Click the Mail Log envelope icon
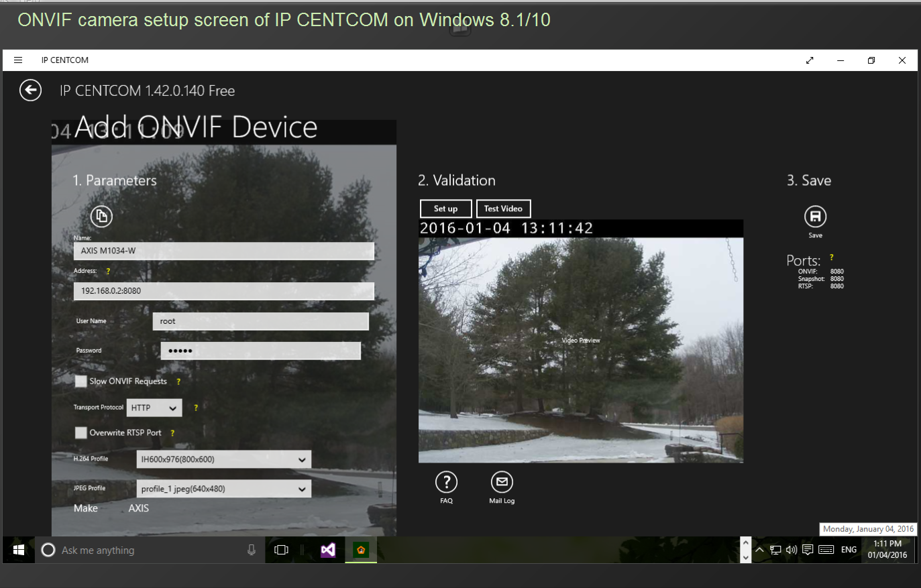921x588 pixels. coord(502,482)
